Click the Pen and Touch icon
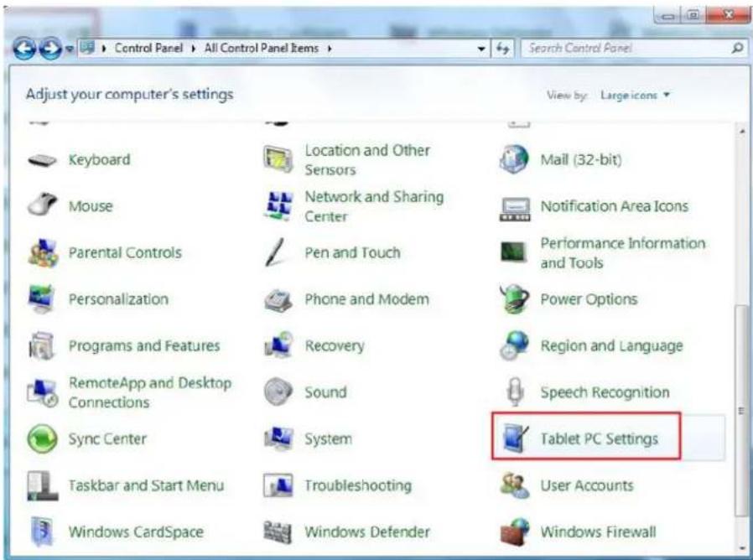This screenshot has height=560, width=753. pyautogui.click(x=275, y=251)
